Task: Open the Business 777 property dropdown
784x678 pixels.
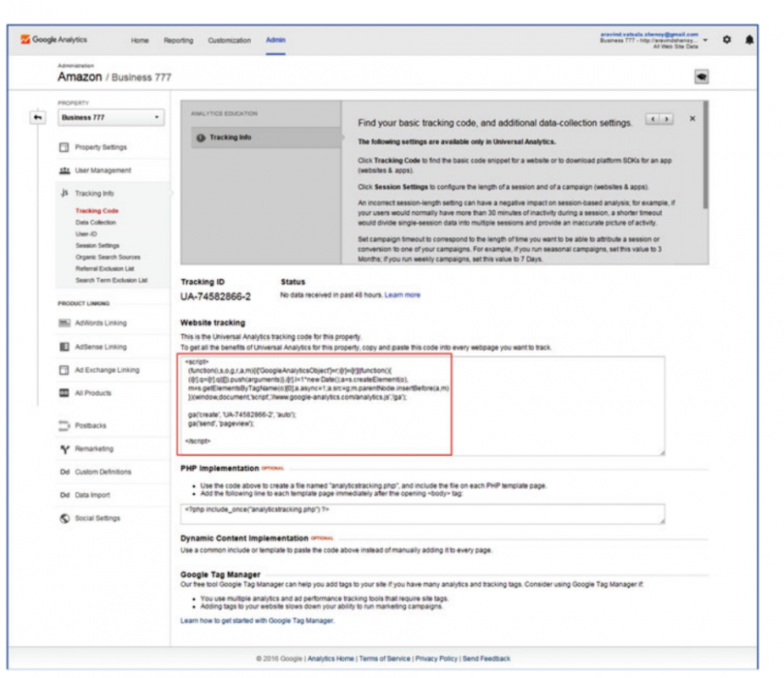Action: click(x=111, y=118)
